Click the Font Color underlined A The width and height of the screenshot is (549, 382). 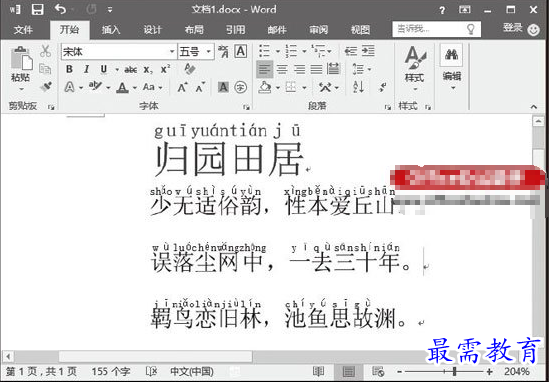tap(122, 87)
